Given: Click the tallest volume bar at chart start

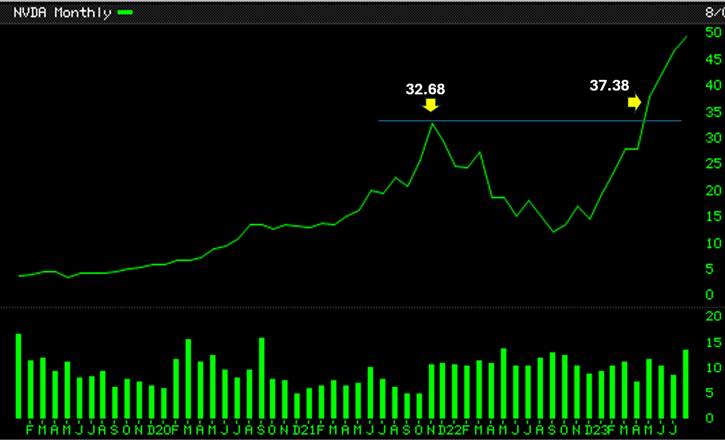Looking at the screenshot, I should pos(18,376).
